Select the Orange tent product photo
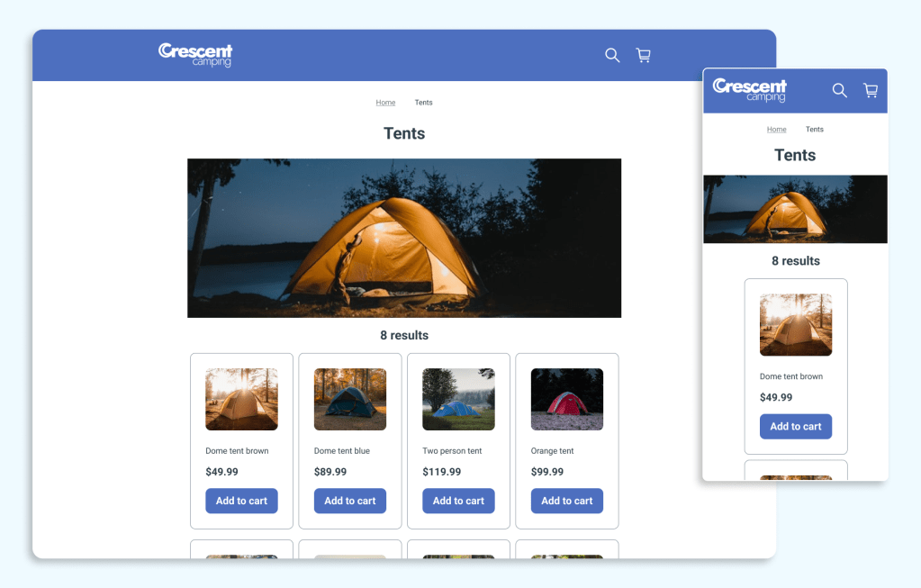921x588 pixels. (x=567, y=399)
